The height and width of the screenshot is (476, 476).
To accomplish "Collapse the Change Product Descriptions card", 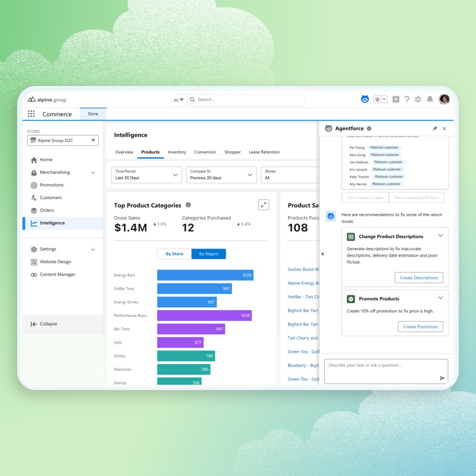I will click(441, 236).
